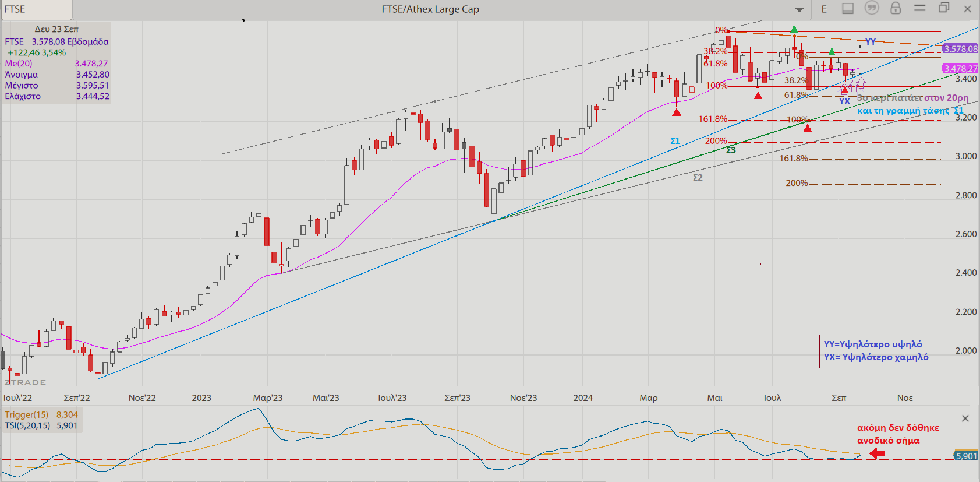
Task: Select the ακόμη δεν δόθηκε ανοδικό σήμα note
Action: [898, 434]
